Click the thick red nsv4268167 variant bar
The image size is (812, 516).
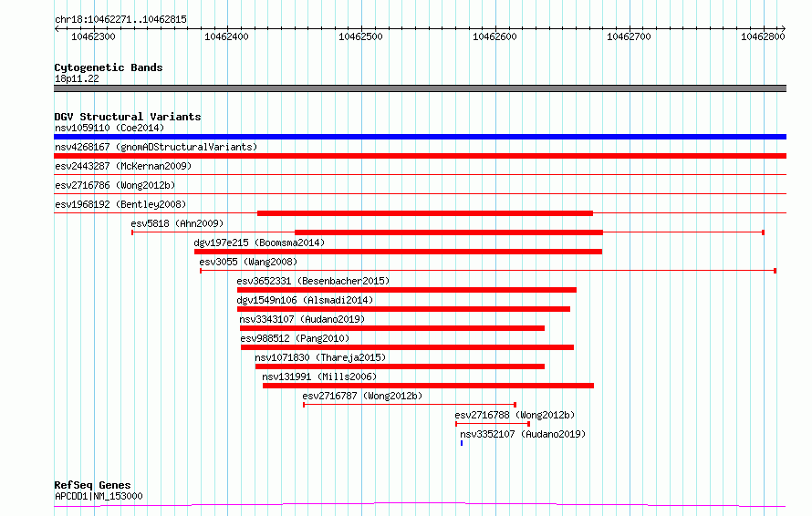coord(420,156)
